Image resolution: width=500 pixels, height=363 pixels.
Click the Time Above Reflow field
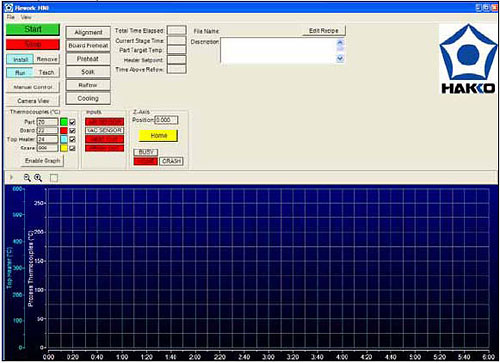click(176, 69)
